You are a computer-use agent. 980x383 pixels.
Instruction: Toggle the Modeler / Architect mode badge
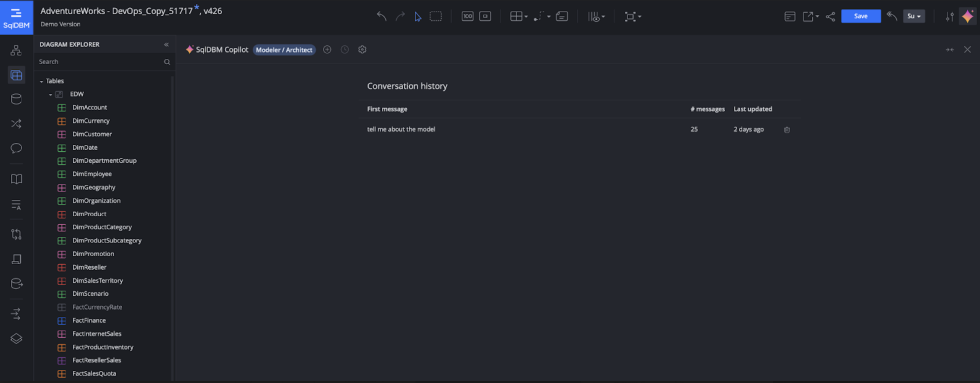(x=284, y=50)
